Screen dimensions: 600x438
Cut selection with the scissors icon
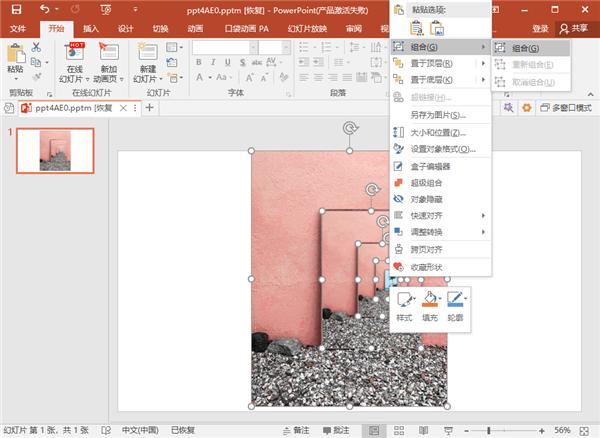point(36,47)
